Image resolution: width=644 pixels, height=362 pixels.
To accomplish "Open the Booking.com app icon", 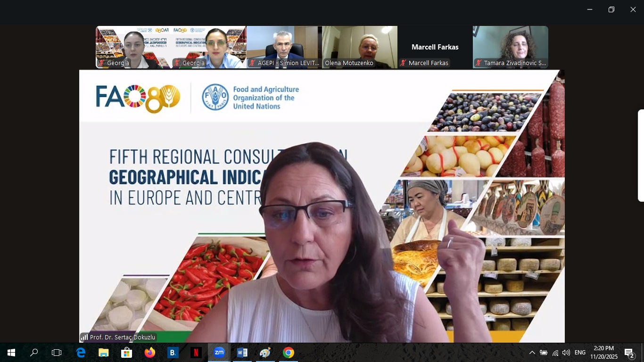I will [x=173, y=353].
